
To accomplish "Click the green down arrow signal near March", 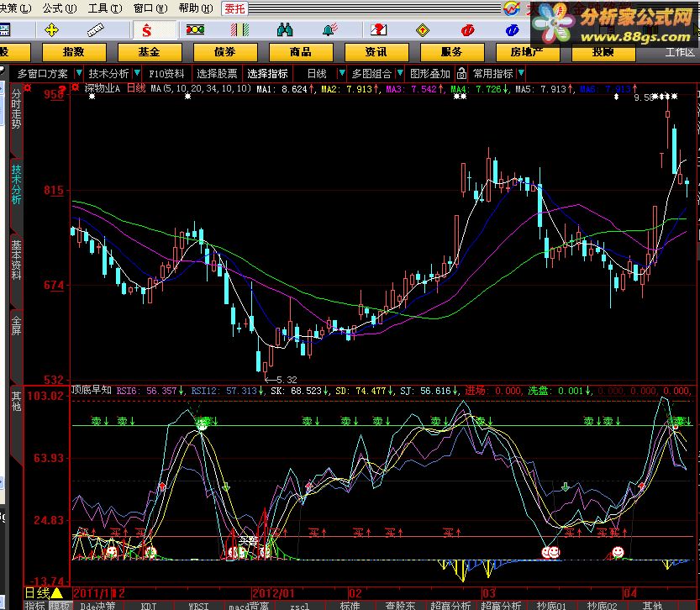I will [566, 486].
